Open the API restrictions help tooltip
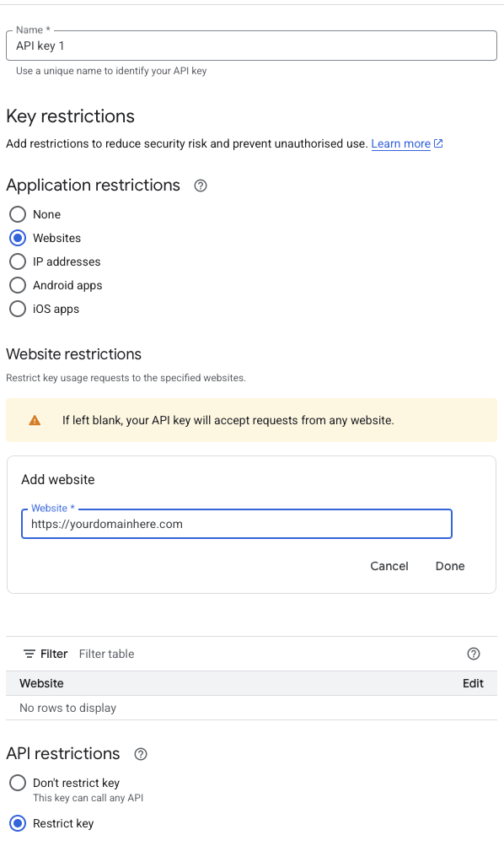The width and height of the screenshot is (504, 846). (140, 754)
